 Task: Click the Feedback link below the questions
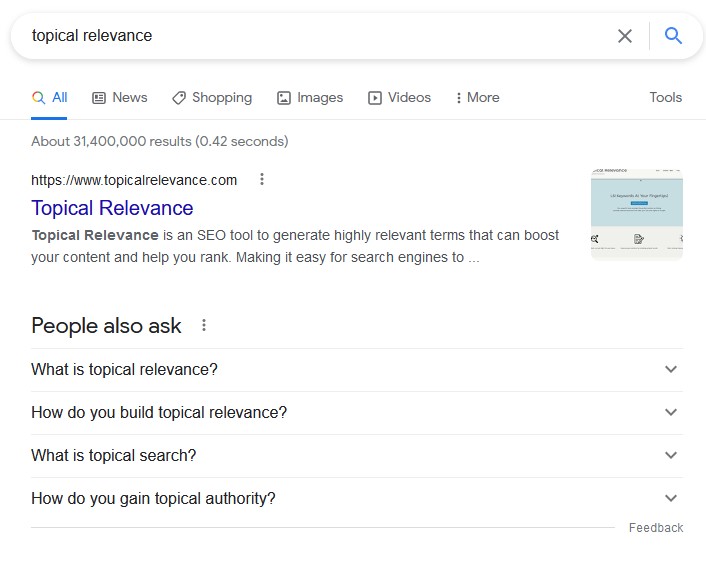[656, 528]
